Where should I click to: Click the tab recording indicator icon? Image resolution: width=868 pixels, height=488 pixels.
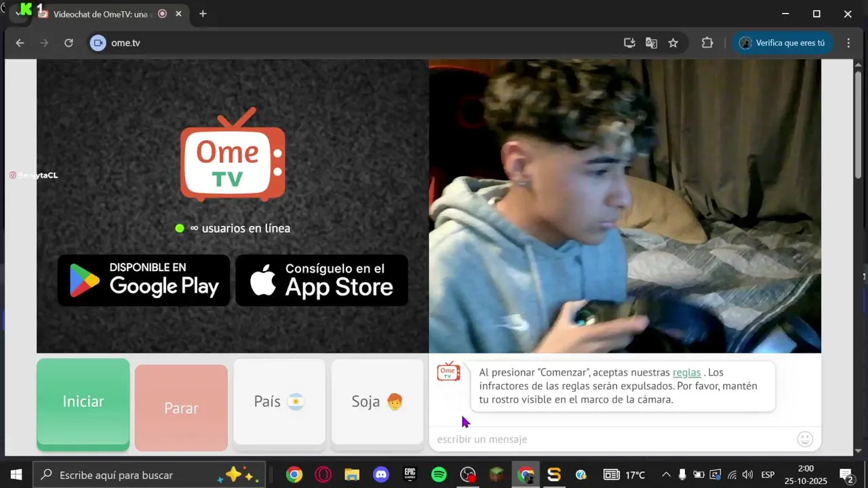pos(162,14)
